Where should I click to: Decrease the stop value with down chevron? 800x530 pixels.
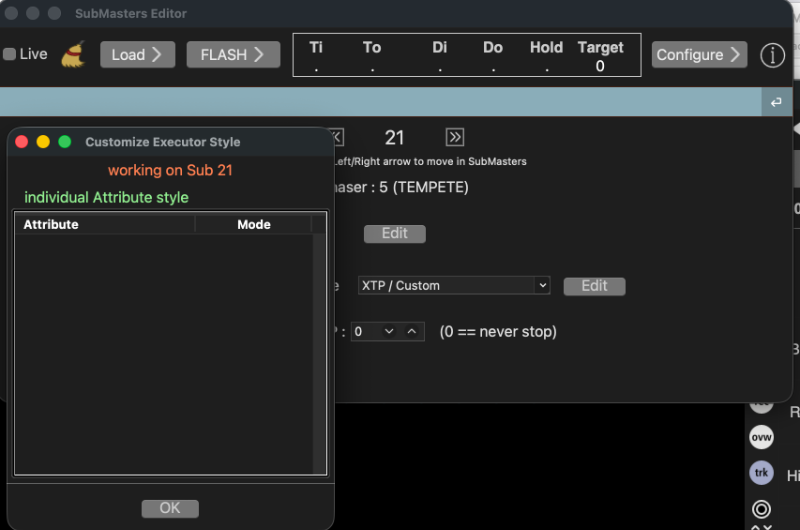pyautogui.click(x=389, y=331)
